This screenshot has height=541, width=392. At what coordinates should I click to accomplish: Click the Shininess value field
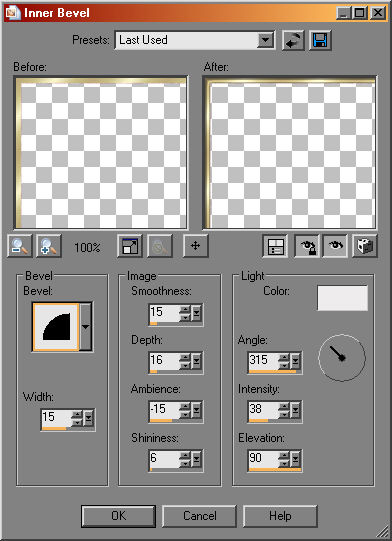(164, 459)
